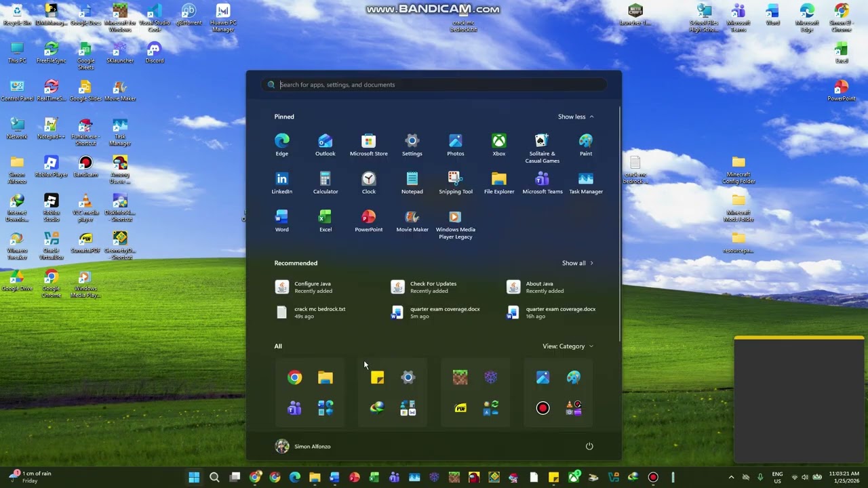This screenshot has width=868, height=488.
Task: Open taskbar Search
Action: tap(214, 477)
